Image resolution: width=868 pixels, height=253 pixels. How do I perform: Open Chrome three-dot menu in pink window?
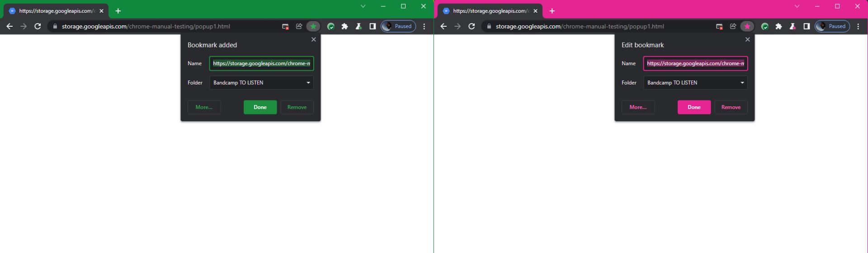[x=858, y=26]
